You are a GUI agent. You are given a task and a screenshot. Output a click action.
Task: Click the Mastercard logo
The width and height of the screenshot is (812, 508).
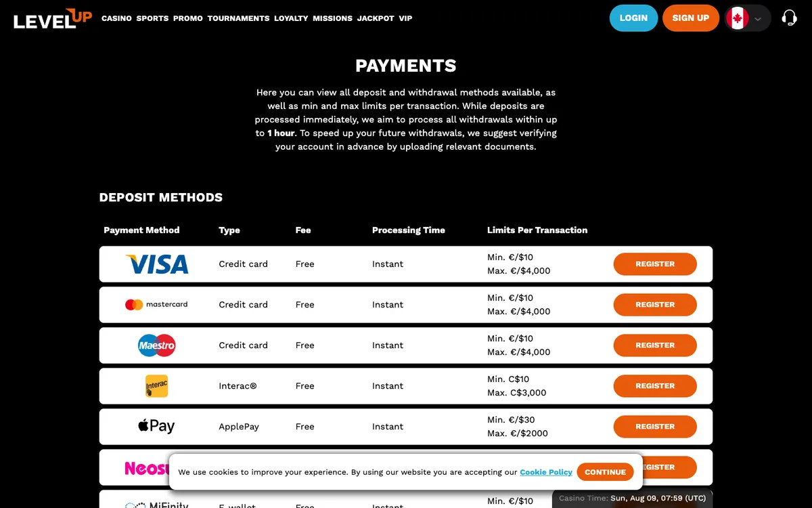pyautogui.click(x=156, y=305)
